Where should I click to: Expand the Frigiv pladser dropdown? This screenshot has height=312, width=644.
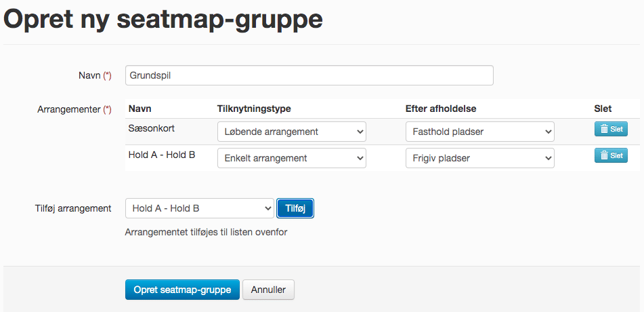(479, 158)
